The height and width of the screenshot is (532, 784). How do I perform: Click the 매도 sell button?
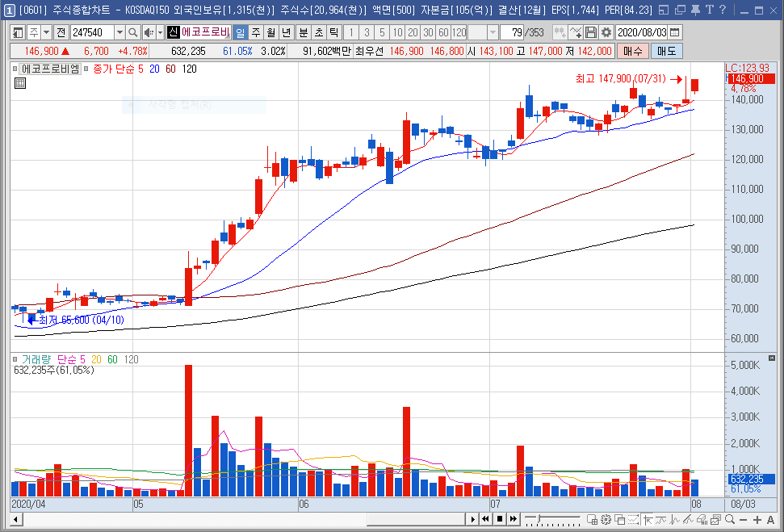pyautogui.click(x=666, y=51)
